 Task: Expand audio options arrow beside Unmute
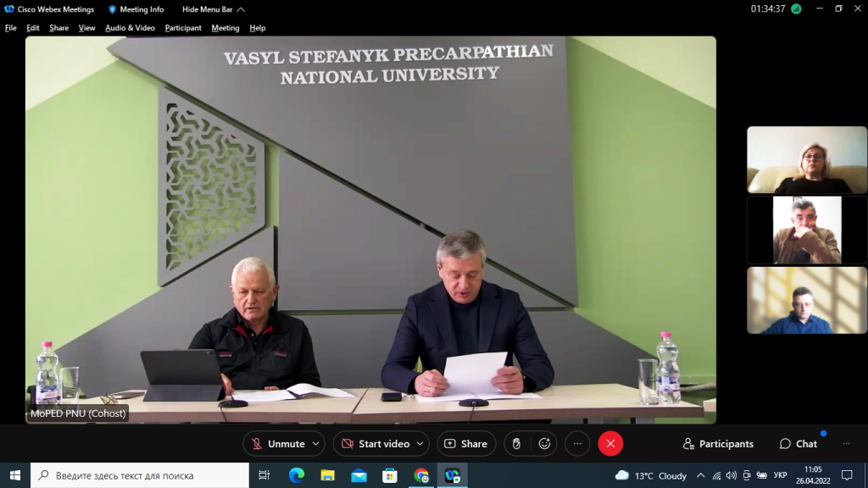(317, 444)
